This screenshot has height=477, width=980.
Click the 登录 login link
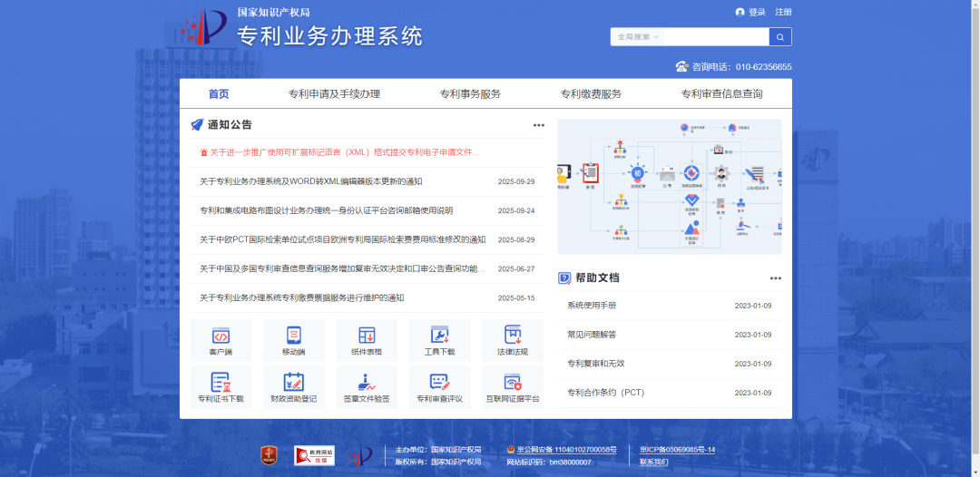click(757, 13)
